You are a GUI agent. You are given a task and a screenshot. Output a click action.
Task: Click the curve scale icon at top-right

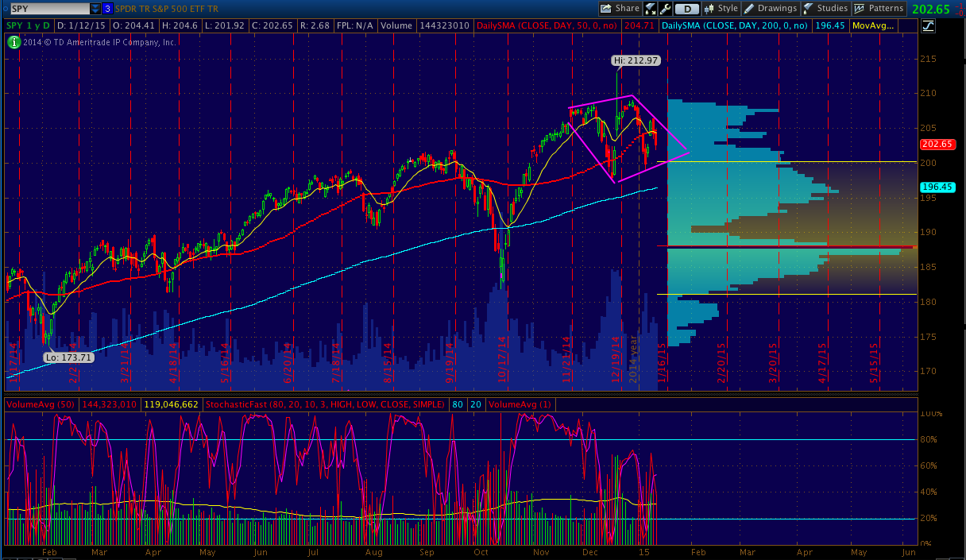[928, 25]
